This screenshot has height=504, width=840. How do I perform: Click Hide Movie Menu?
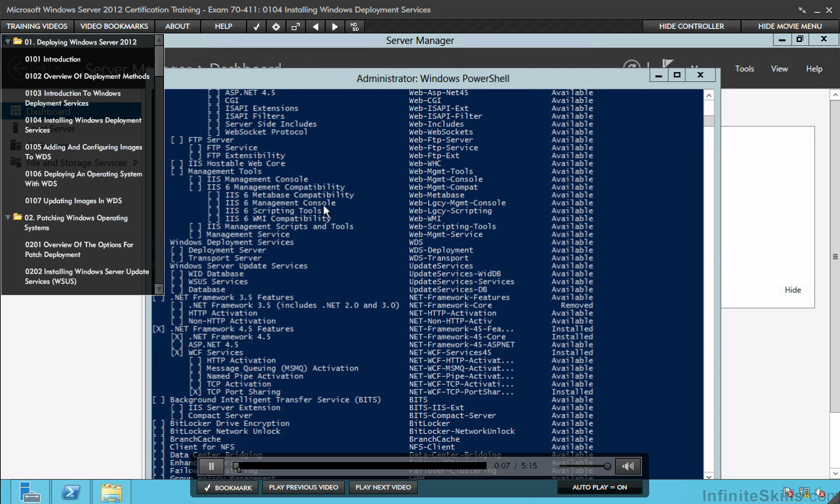click(x=790, y=26)
